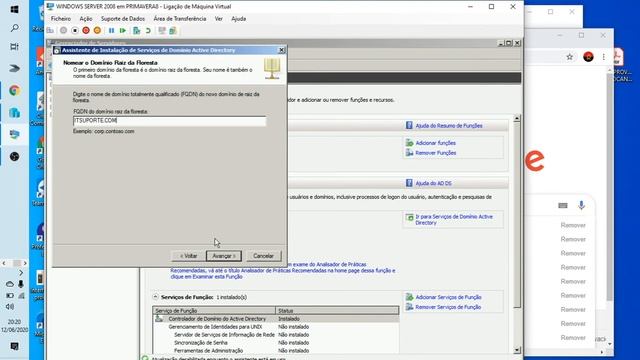Open Chrome's three-dot menu
The image size is (640, 360).
(604, 57)
